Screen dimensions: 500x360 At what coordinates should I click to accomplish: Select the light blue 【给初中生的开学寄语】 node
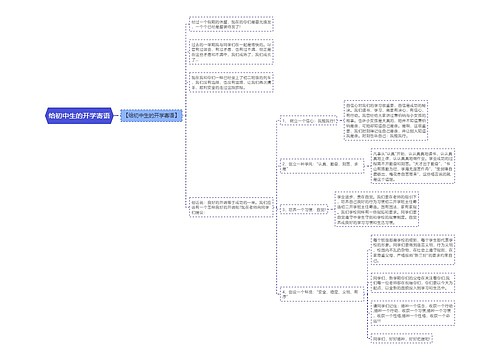151,116
